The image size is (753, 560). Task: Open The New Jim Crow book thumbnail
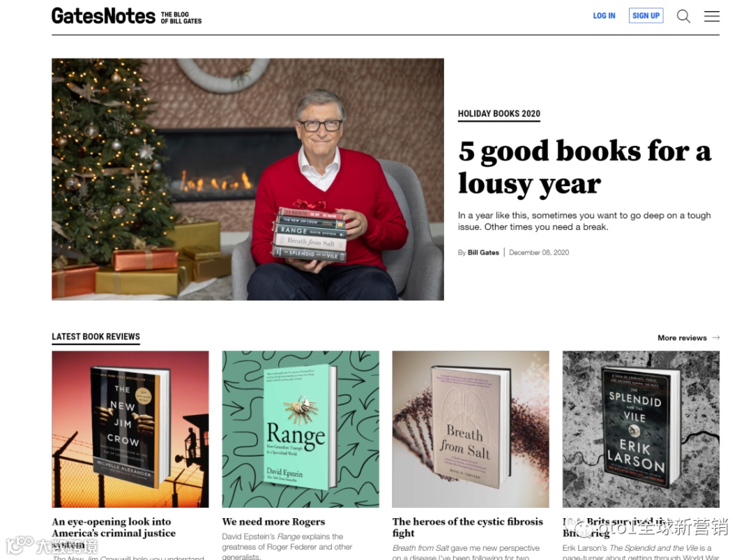130,429
